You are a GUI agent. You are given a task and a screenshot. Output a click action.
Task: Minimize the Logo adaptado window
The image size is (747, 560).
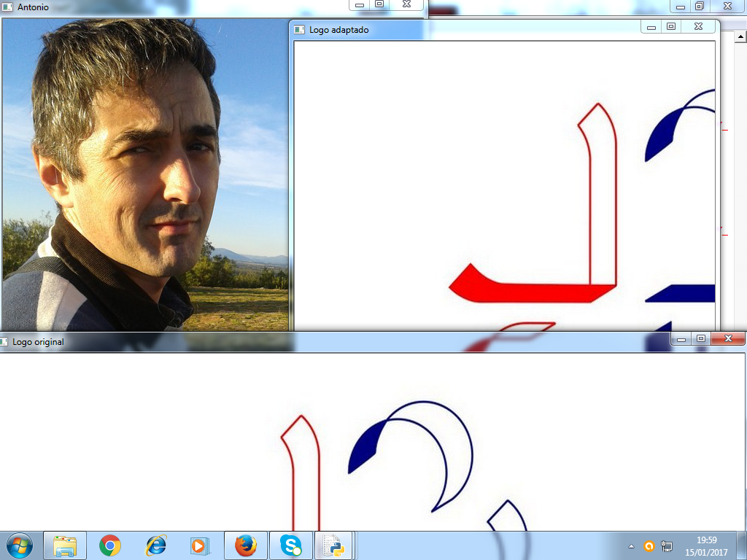[x=651, y=27]
